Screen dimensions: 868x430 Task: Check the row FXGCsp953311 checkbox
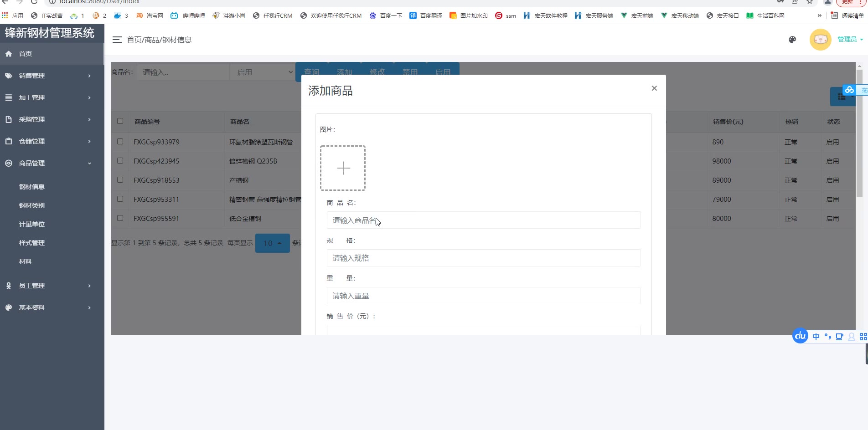[120, 199]
